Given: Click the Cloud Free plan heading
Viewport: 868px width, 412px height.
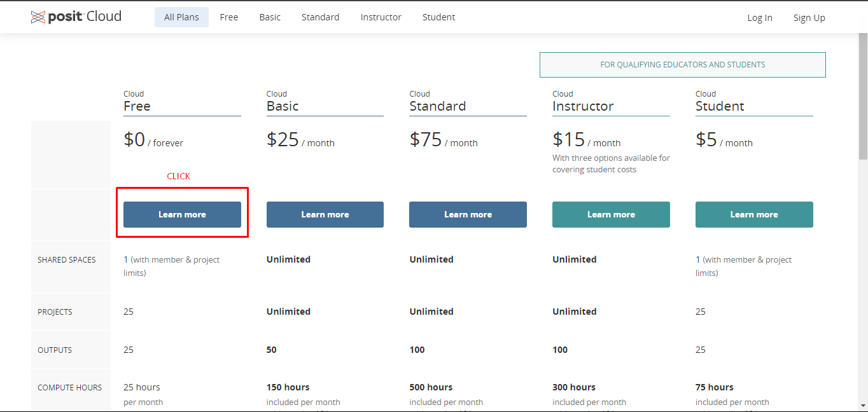Looking at the screenshot, I should [137, 102].
